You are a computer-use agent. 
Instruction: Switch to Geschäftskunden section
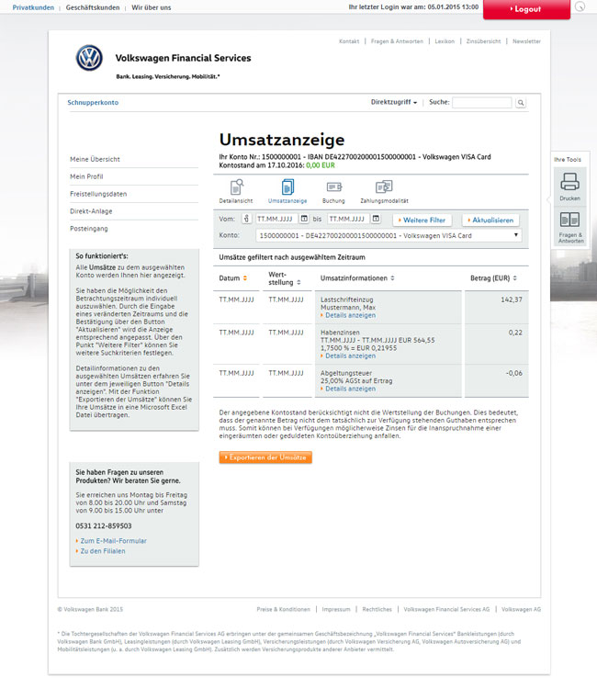click(x=93, y=7)
